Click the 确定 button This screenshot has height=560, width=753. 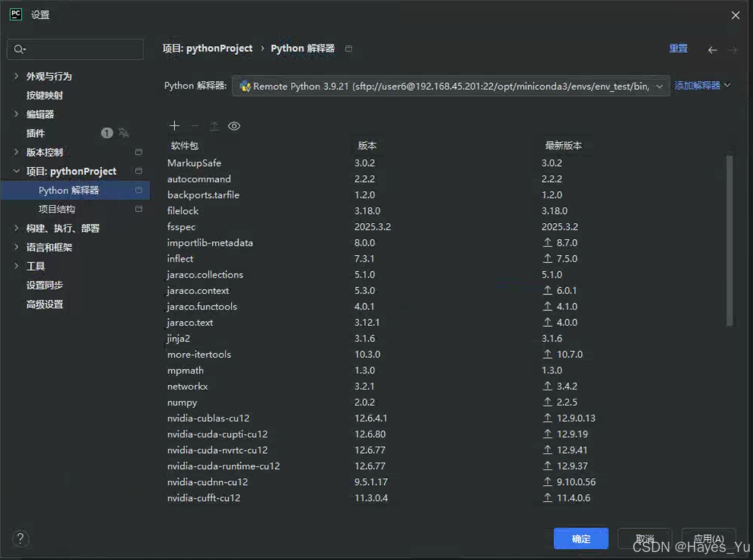(581, 538)
